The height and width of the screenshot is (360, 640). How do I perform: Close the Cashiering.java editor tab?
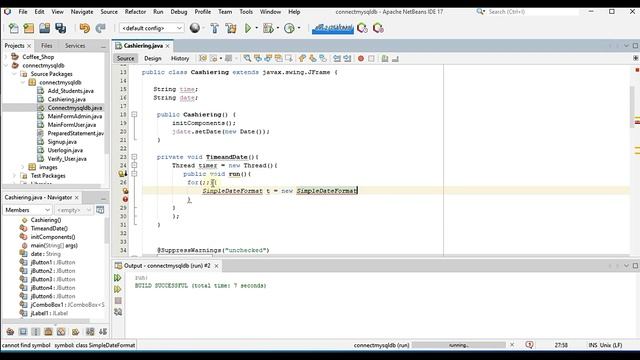pyautogui.click(x=167, y=46)
